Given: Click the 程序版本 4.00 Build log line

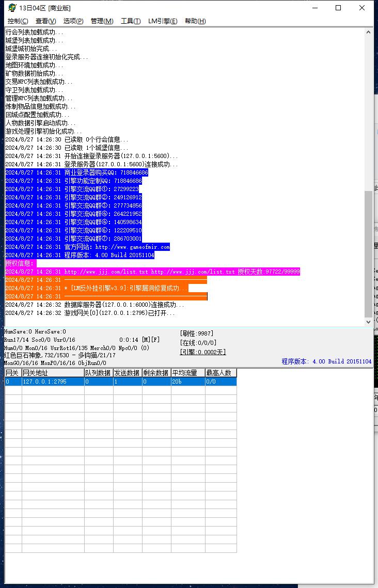Looking at the screenshot, I should [x=80, y=255].
